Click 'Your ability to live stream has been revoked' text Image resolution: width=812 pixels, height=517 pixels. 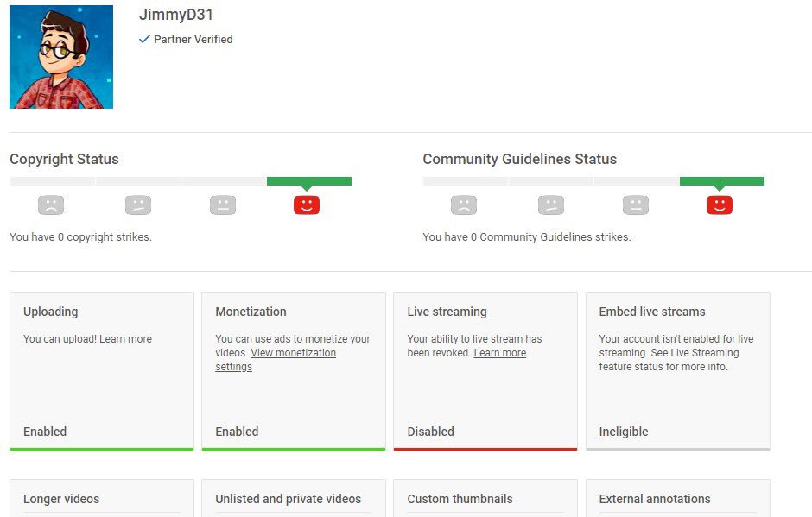click(x=474, y=346)
